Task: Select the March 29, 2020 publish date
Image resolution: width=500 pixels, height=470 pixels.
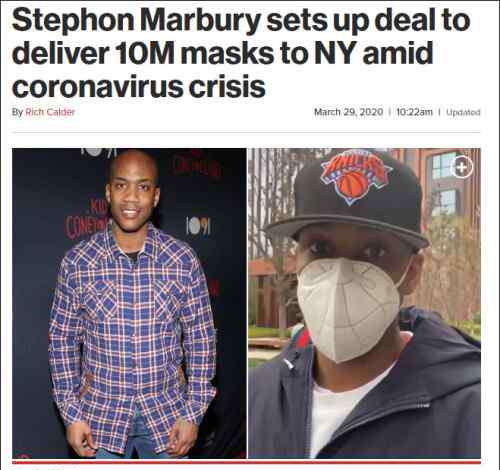Action: 348,112
